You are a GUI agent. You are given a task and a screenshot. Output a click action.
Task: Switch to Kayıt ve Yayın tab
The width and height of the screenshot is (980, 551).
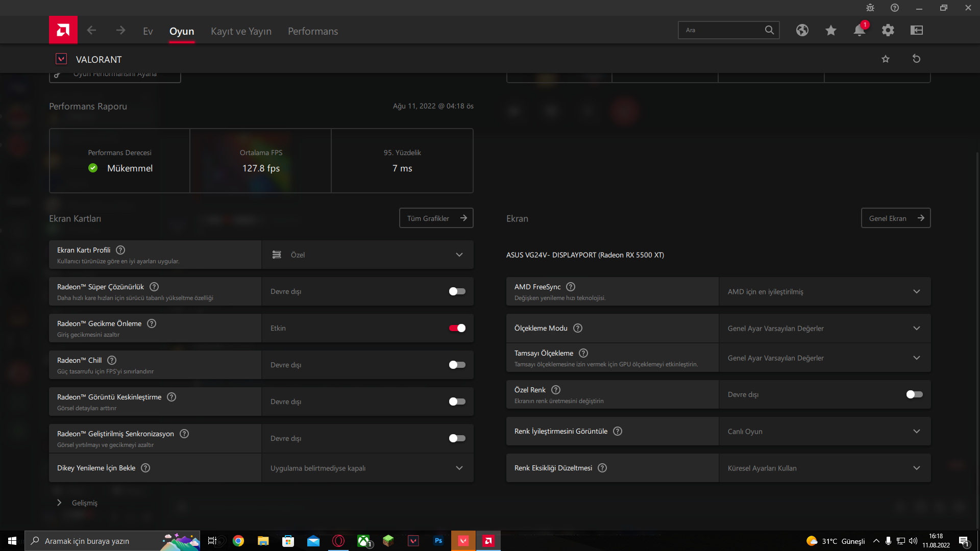click(241, 31)
